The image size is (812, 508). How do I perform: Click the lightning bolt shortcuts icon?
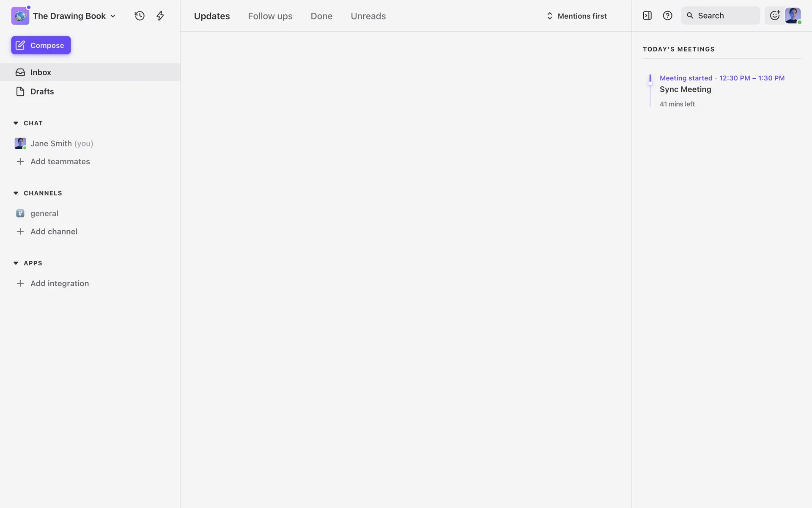[x=160, y=16]
